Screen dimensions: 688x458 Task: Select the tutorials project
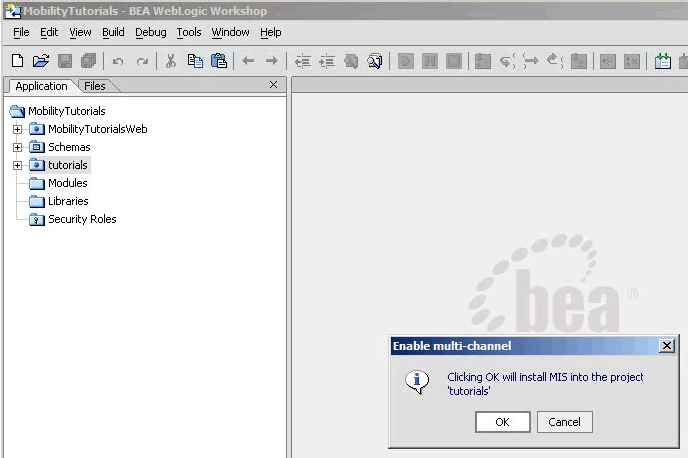(68, 165)
